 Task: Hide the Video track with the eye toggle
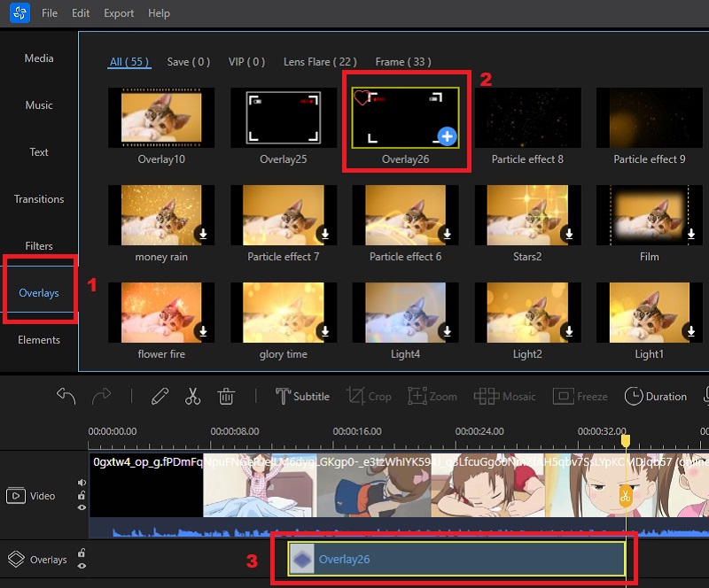click(82, 507)
